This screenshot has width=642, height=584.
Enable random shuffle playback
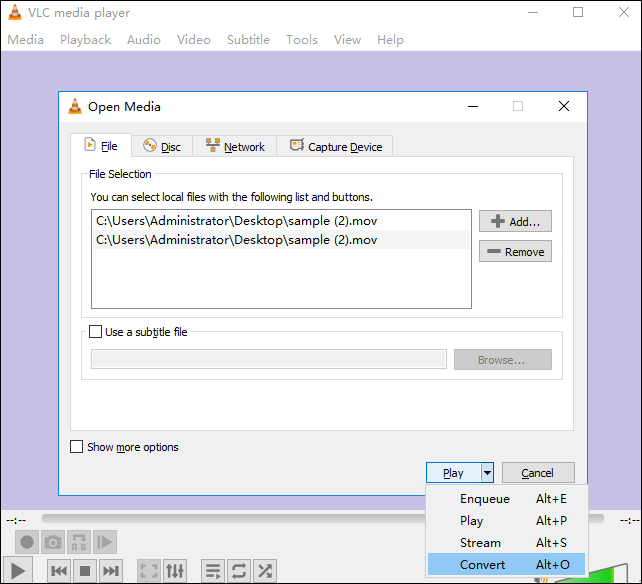coord(265,571)
